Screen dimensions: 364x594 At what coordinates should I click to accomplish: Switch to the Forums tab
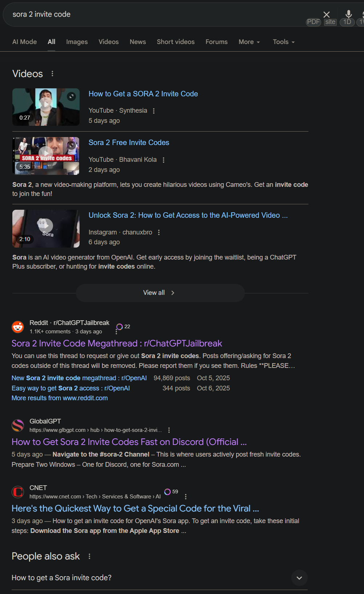point(217,42)
